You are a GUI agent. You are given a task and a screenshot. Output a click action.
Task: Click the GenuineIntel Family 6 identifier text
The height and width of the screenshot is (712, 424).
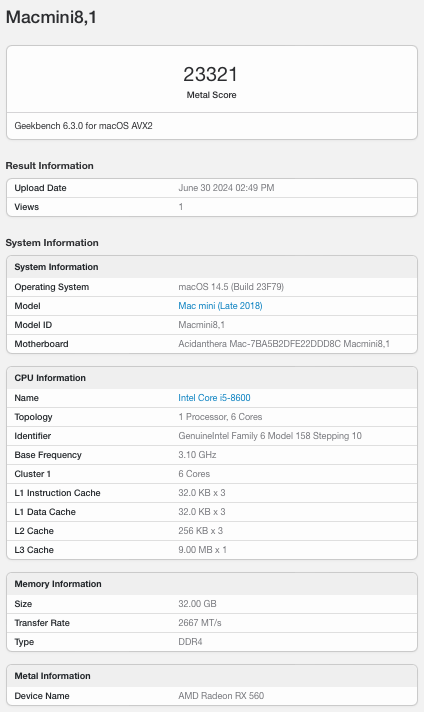coord(270,436)
